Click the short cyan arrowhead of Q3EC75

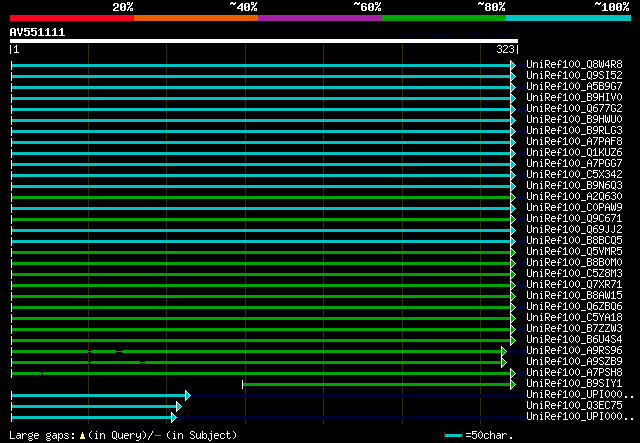coord(179,406)
